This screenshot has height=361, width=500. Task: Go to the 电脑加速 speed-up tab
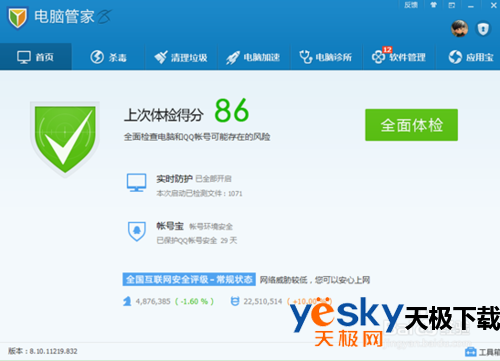click(x=253, y=57)
